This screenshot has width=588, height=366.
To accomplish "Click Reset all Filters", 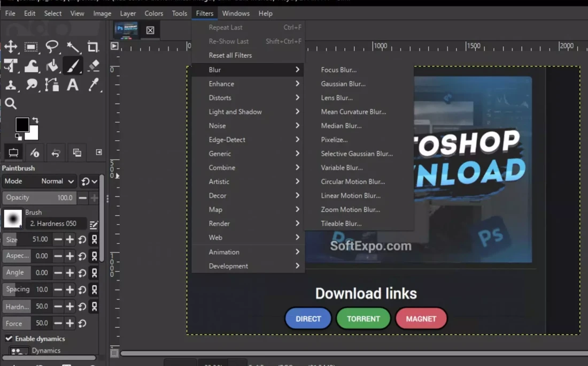I will pos(230,56).
